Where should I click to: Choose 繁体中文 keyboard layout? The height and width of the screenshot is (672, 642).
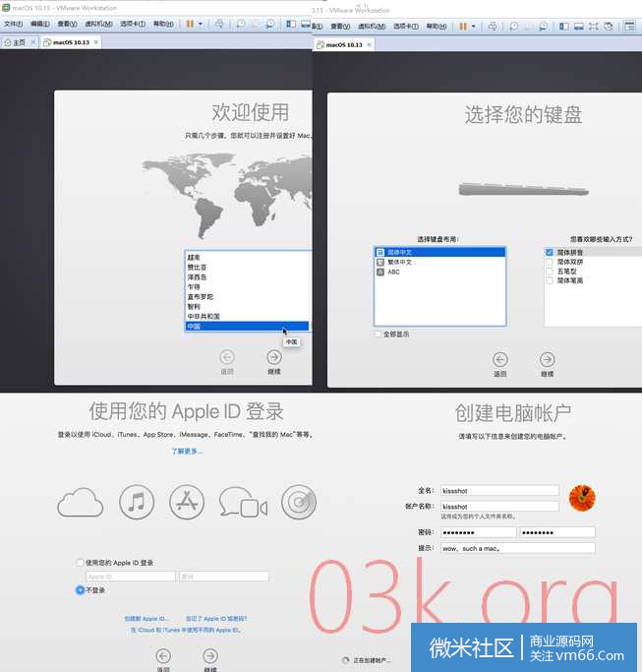[439, 262]
